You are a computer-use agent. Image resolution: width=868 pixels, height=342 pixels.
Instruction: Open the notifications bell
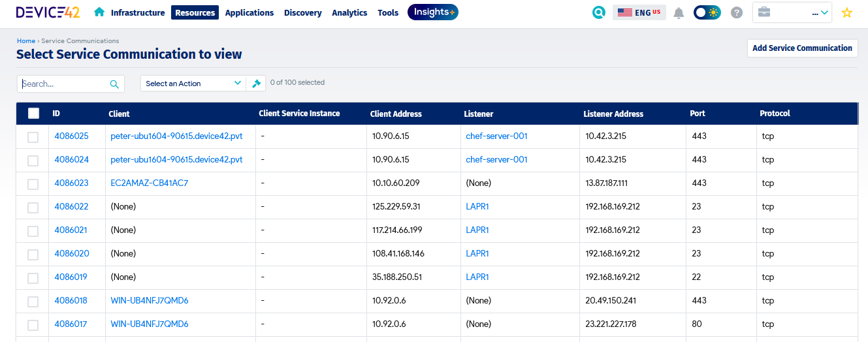coord(679,12)
